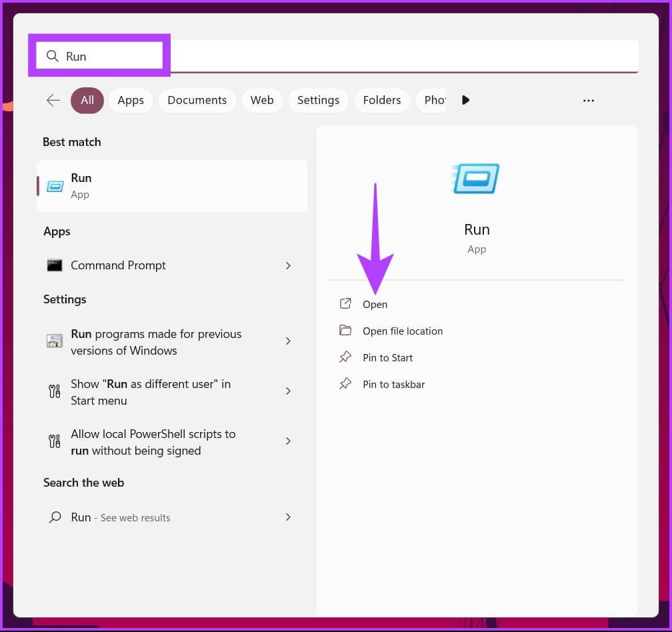Choose Pin to Start
672x632 pixels.
click(388, 358)
